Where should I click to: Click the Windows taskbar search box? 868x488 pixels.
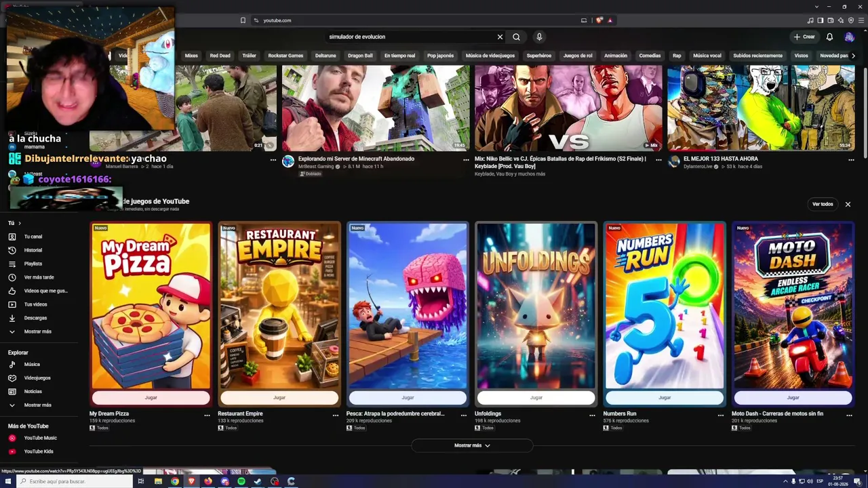[75, 481]
